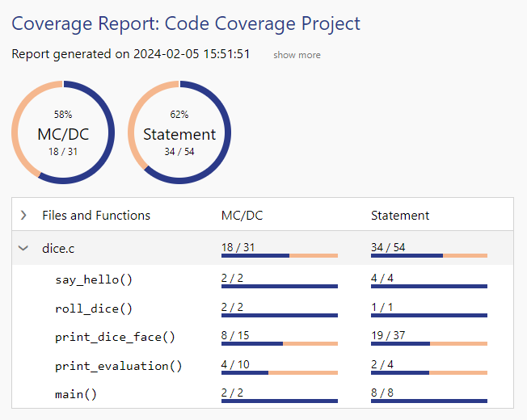The width and height of the screenshot is (527, 420).
Task: Click the Coverage Report title heading
Action: click(186, 23)
